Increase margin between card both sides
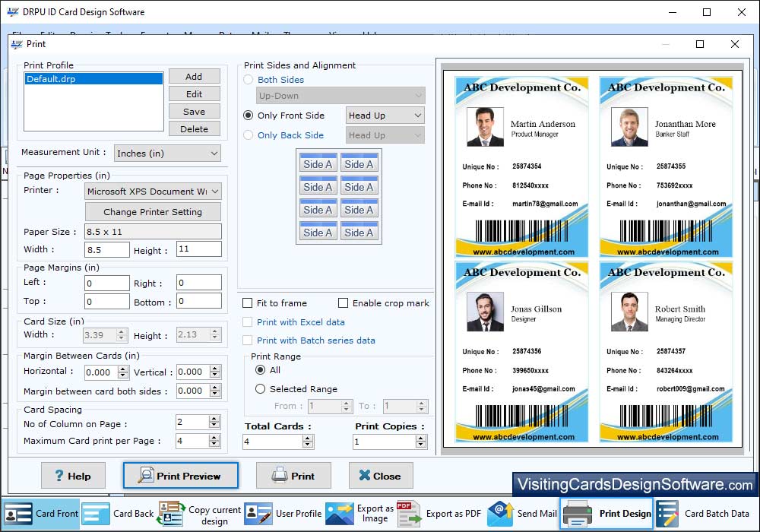Screen dimensions: 760x532 pyautogui.click(x=215, y=388)
